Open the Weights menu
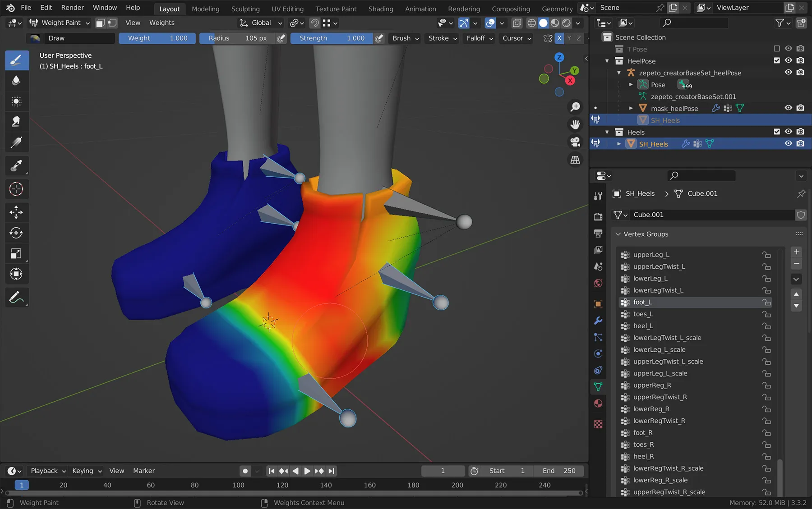Viewport: 812px width, 509px height. tap(161, 23)
